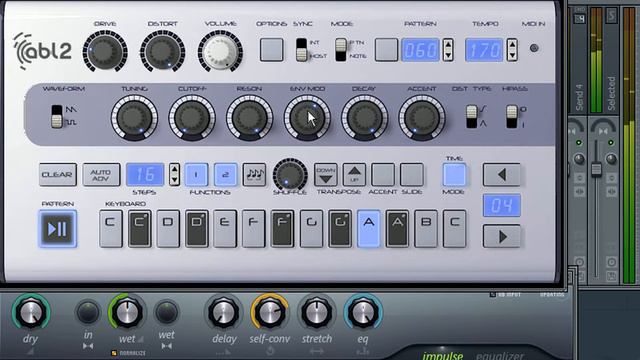Screen dimensions: 640x360
Task: Click the high C keyboard key
Action: tap(454, 229)
